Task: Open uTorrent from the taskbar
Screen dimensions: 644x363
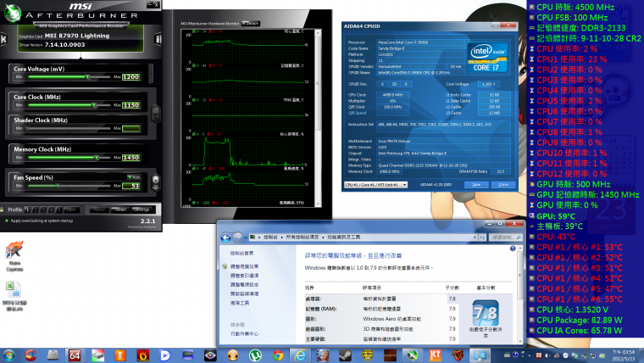Action: pyautogui.click(x=253, y=355)
